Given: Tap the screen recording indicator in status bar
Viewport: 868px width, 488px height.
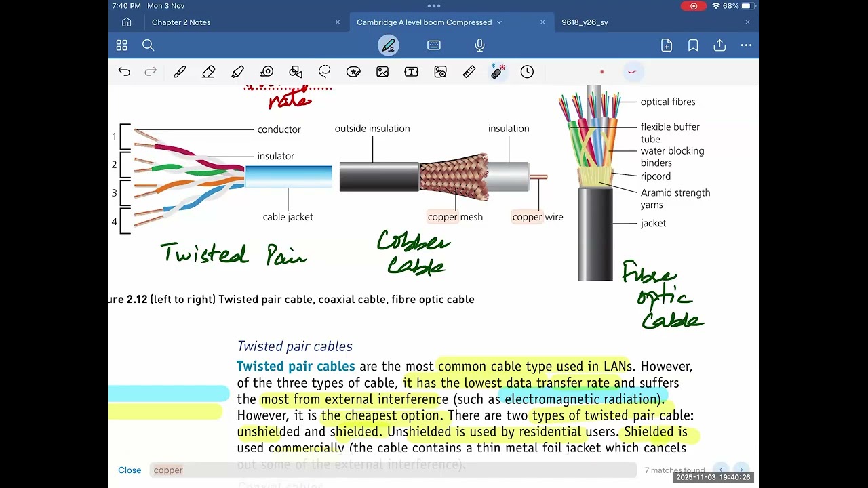Looking at the screenshot, I should click(x=694, y=6).
